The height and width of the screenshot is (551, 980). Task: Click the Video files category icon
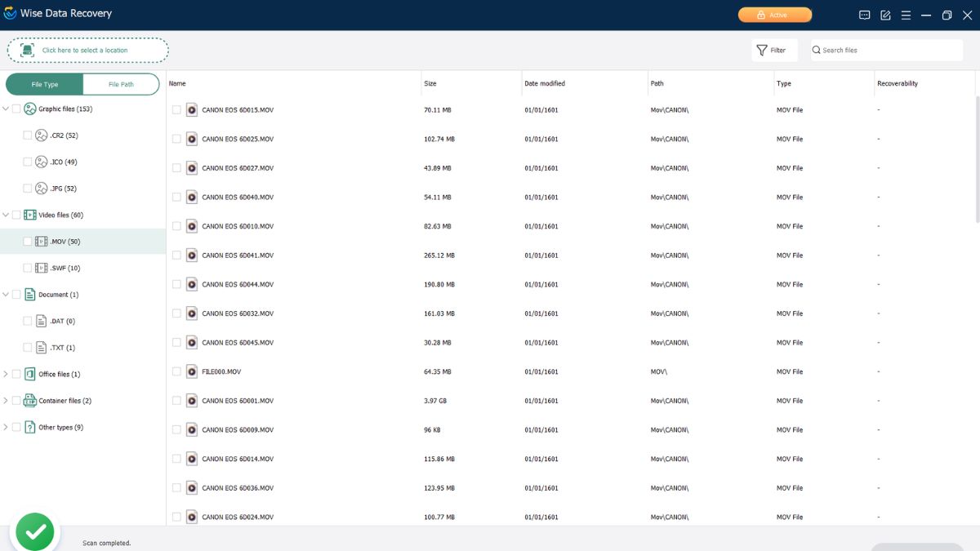pos(30,215)
